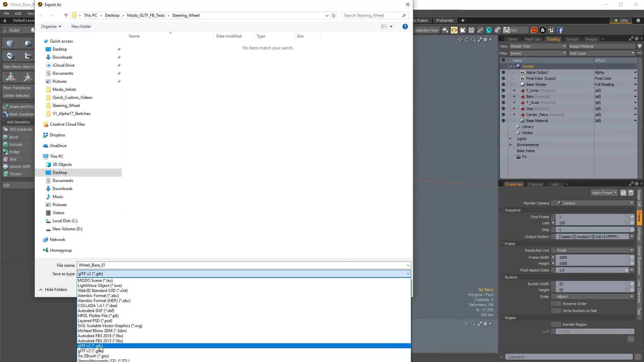This screenshot has height=362, width=644.
Task: Choose COLLADA 1.4.1 (*.dae) format
Action: (98, 306)
